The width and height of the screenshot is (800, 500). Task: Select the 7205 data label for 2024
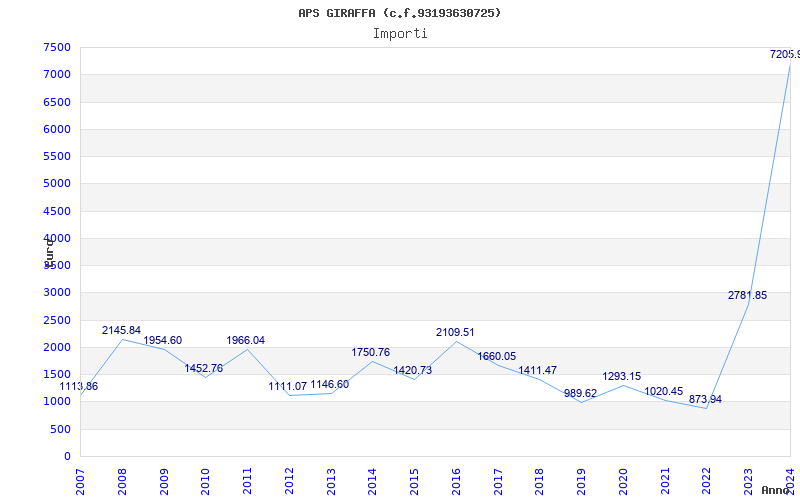click(x=784, y=54)
